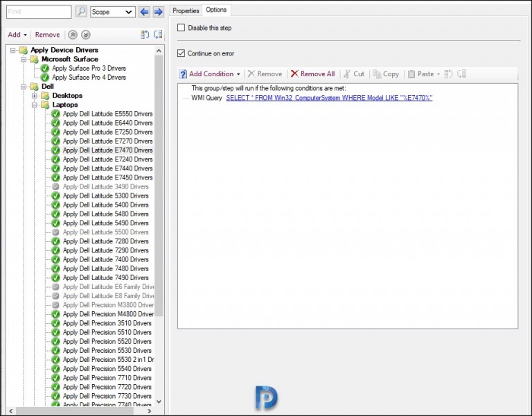Image resolution: width=532 pixels, height=416 pixels.
Task: Click grey disabled icon for Latitude 5500 Drivers
Action: 56,232
